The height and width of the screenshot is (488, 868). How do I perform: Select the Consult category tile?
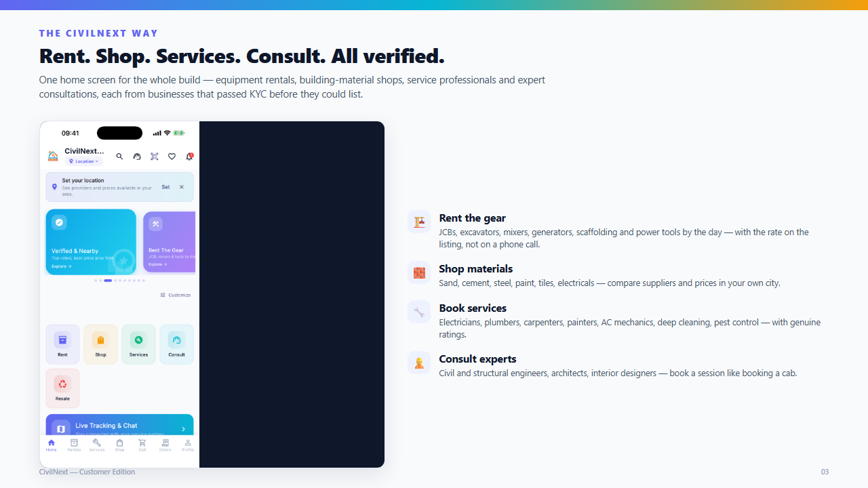(176, 344)
